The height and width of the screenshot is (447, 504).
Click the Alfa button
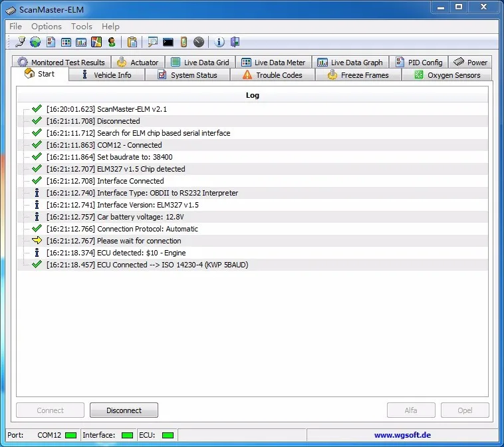tap(411, 410)
